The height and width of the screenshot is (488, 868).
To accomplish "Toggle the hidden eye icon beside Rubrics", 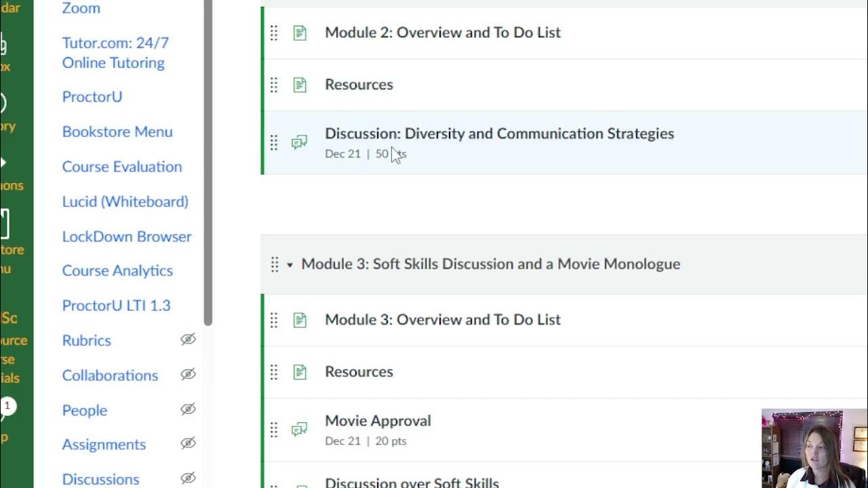I will (188, 340).
